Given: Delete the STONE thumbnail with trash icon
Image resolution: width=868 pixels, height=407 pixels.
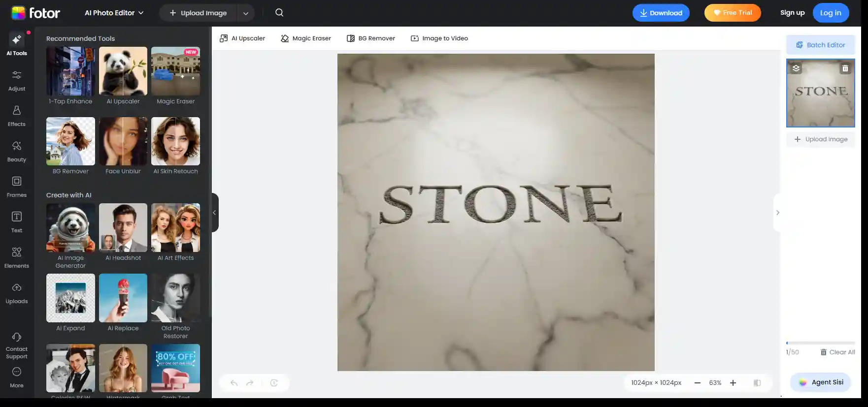Looking at the screenshot, I should pyautogui.click(x=845, y=68).
